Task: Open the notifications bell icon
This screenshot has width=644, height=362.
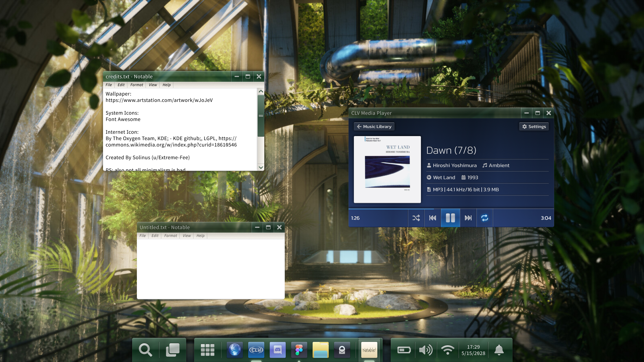Action: click(x=499, y=350)
